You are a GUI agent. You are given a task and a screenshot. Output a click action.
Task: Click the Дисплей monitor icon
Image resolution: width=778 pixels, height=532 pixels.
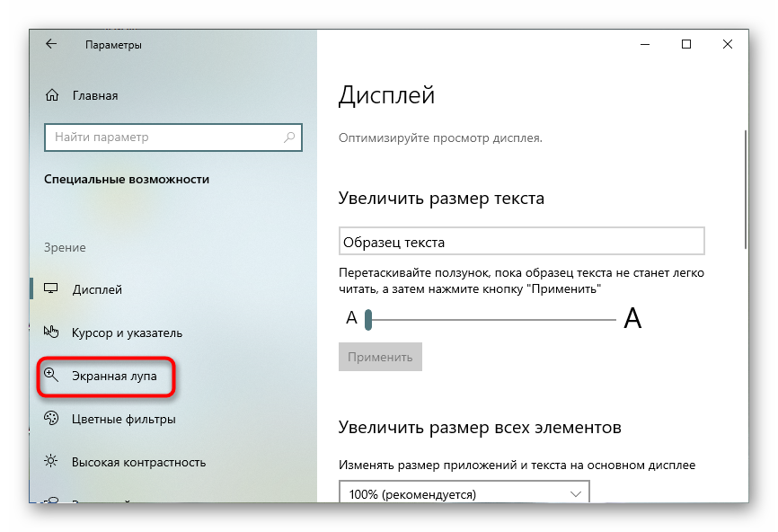click(51, 288)
